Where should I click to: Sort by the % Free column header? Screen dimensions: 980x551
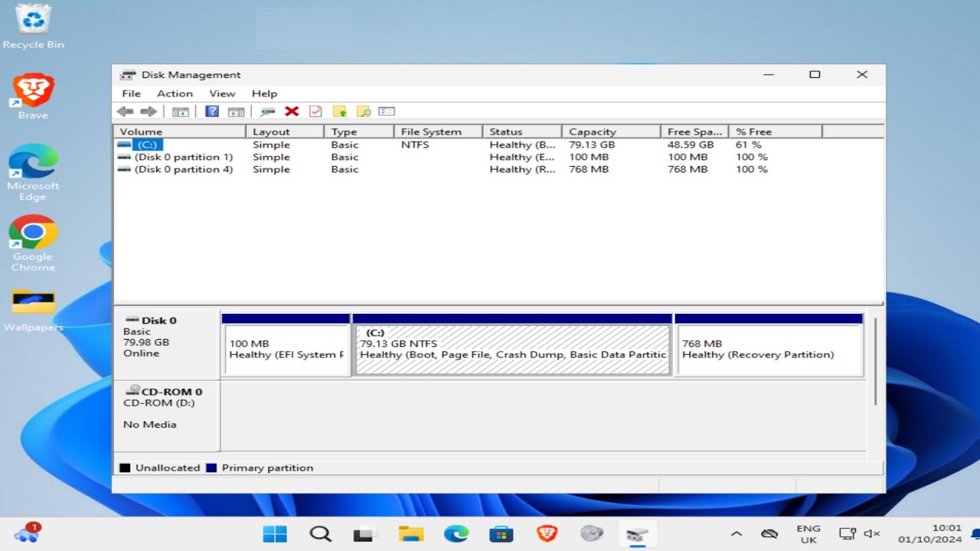click(775, 132)
